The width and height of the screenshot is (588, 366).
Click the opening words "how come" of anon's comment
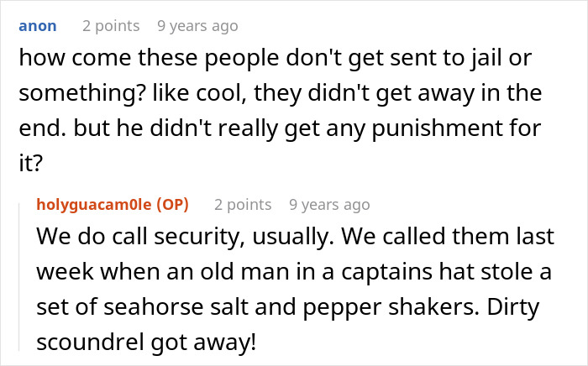(x=61, y=60)
